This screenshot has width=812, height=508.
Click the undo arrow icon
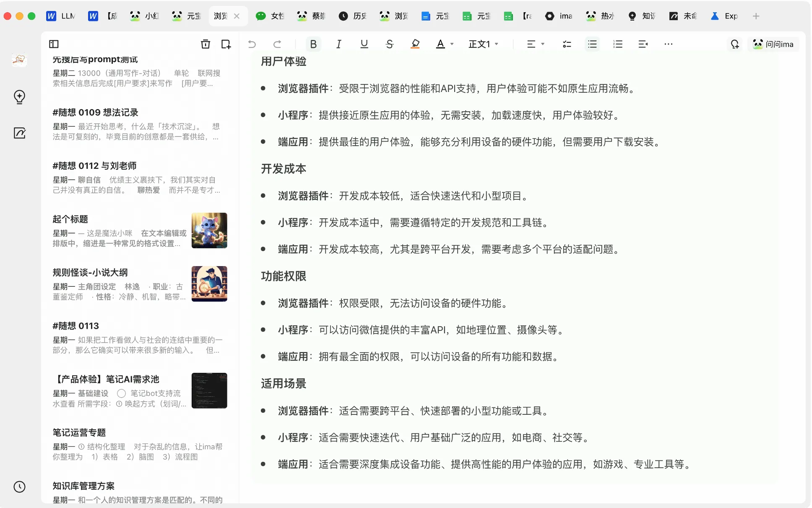click(x=252, y=44)
